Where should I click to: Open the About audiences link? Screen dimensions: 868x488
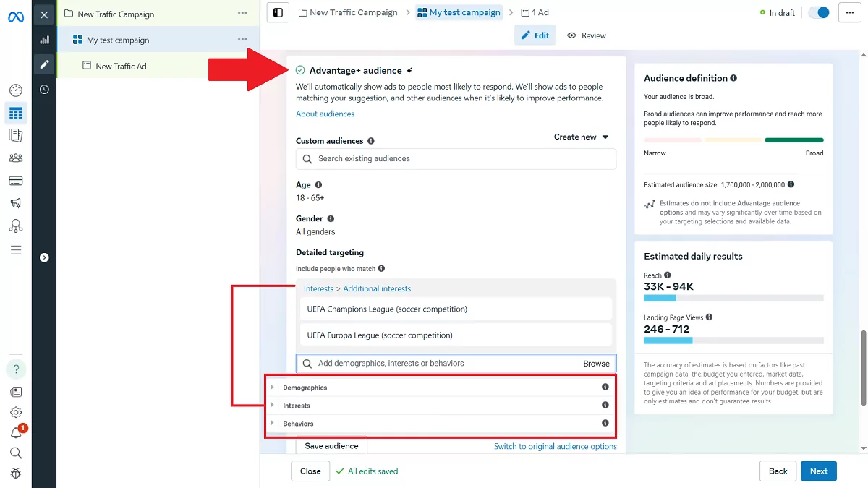click(325, 114)
